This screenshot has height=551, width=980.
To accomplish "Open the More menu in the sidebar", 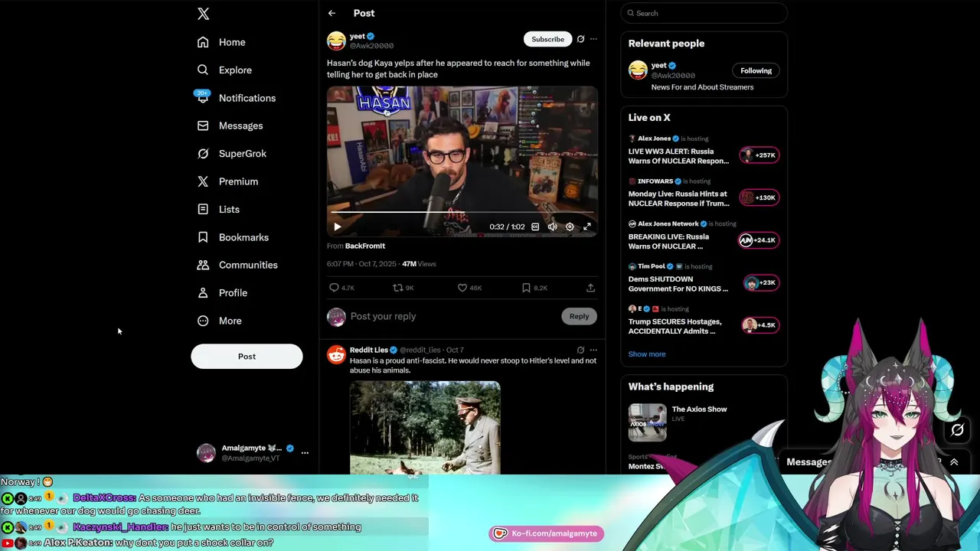I will [x=219, y=321].
